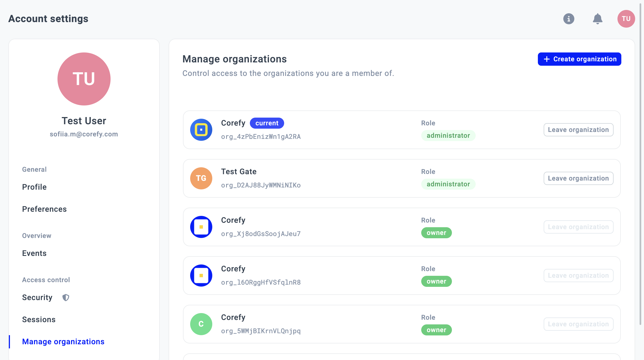Go to Preferences in sidebar
644x360 pixels.
pos(44,209)
